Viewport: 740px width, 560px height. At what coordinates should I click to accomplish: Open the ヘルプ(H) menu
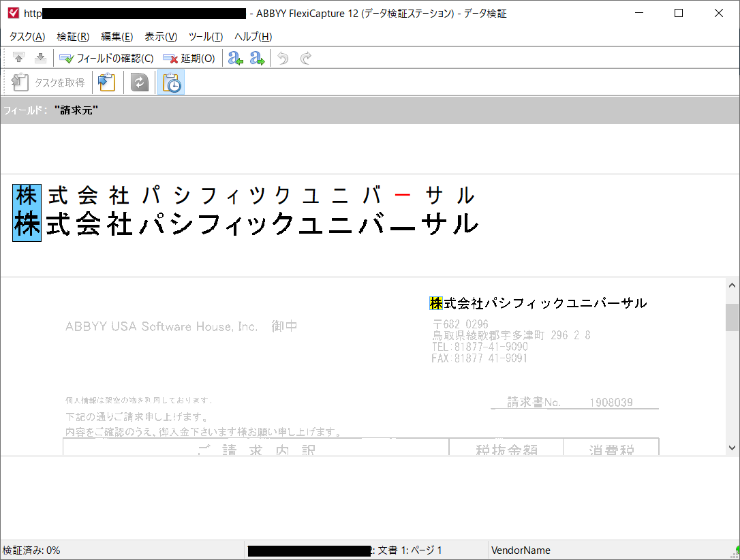point(253,37)
